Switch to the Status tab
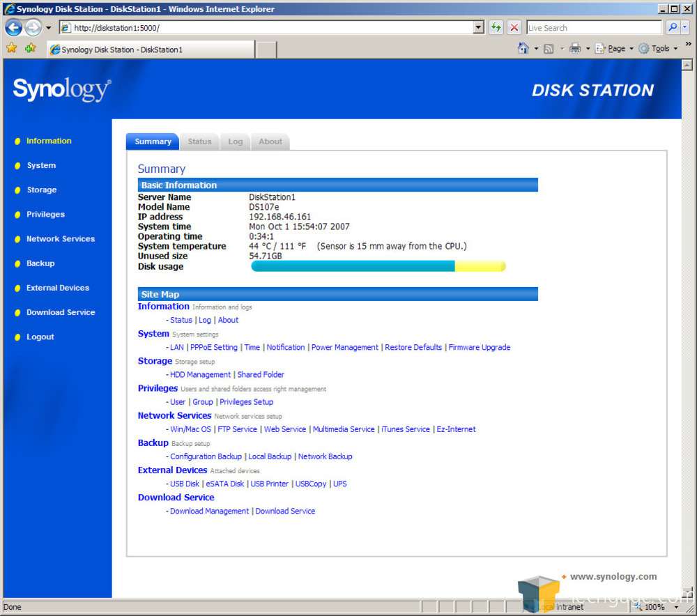This screenshot has height=616, width=697. point(199,141)
